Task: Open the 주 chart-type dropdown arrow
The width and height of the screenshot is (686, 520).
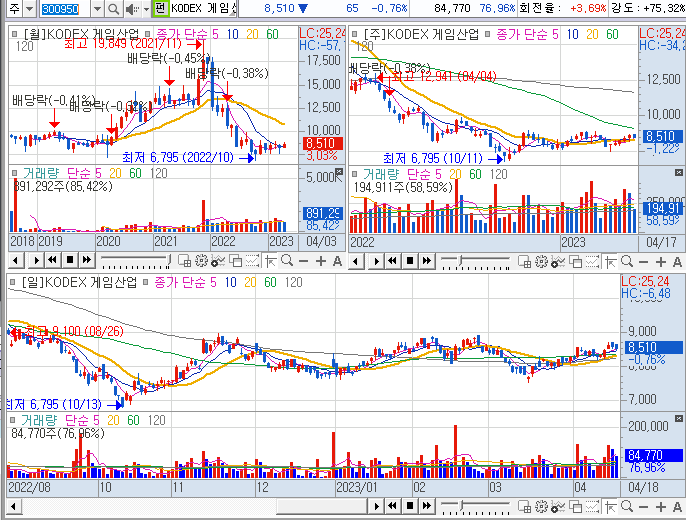Action: pyautogui.click(x=29, y=8)
